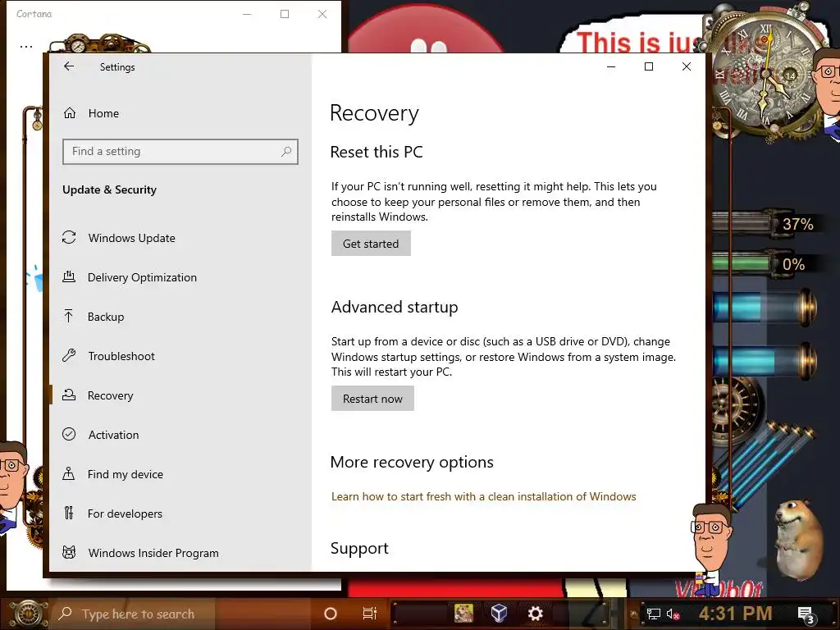Click the Update & Security heading
Image resolution: width=840 pixels, height=630 pixels.
(x=109, y=189)
